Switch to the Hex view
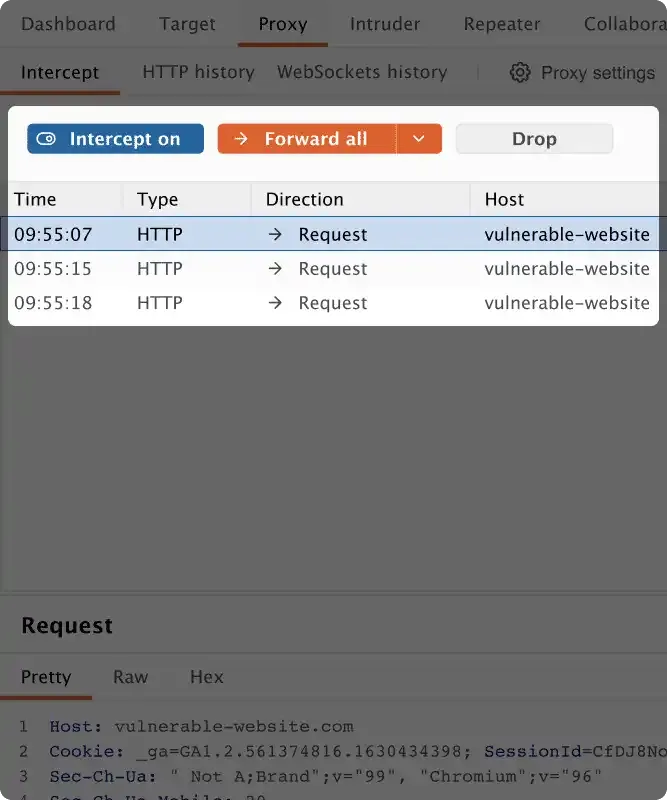The width and height of the screenshot is (667, 800). 206,677
